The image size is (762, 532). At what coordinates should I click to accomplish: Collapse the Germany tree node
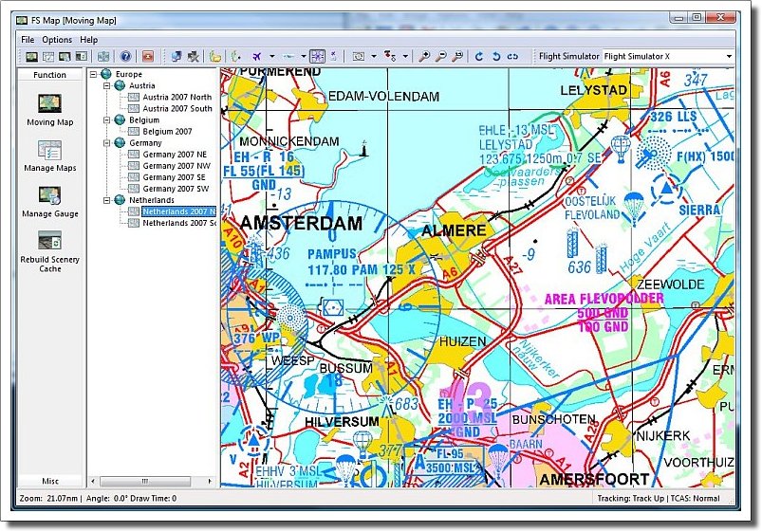107,143
